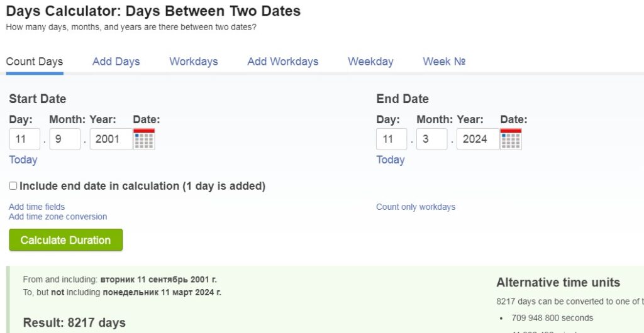This screenshot has width=644, height=333.
Task: Select the Count Days tab
Action: pos(35,62)
